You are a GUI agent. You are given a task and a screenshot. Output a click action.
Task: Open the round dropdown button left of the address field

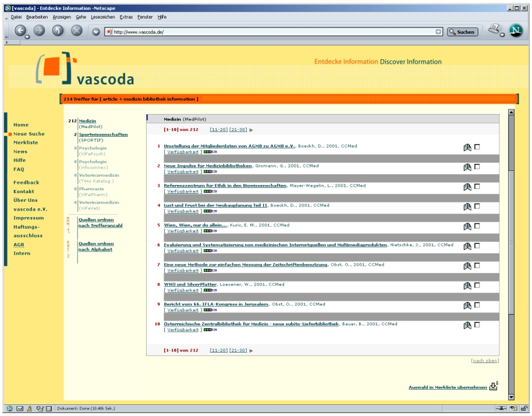coord(96,32)
